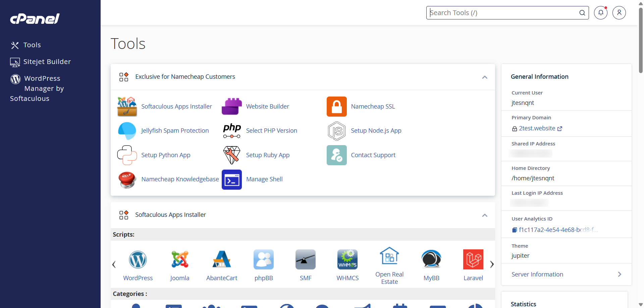Expand Server Information chevron arrow
Viewport: 644px width, 308px height.
(620, 274)
